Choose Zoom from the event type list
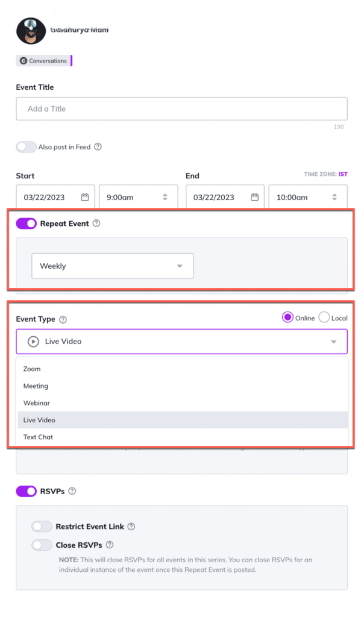 tap(32, 369)
